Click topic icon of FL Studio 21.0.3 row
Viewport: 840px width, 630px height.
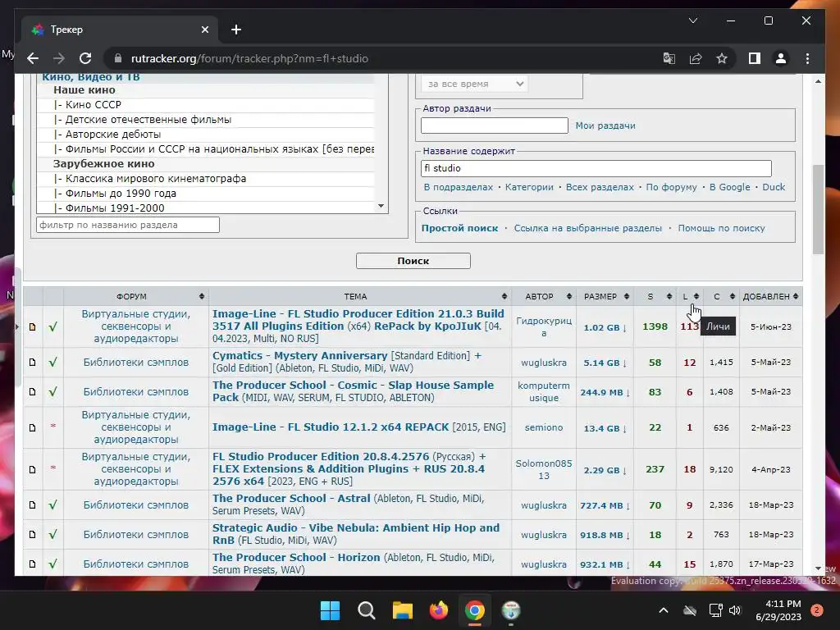pos(32,326)
